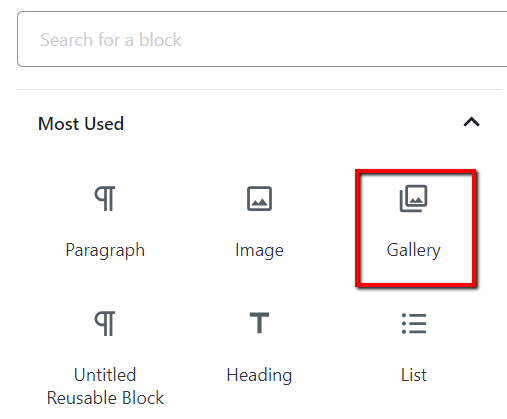Click inside the red-outlined Gallery tile
The image size is (507, 419).
click(x=416, y=228)
